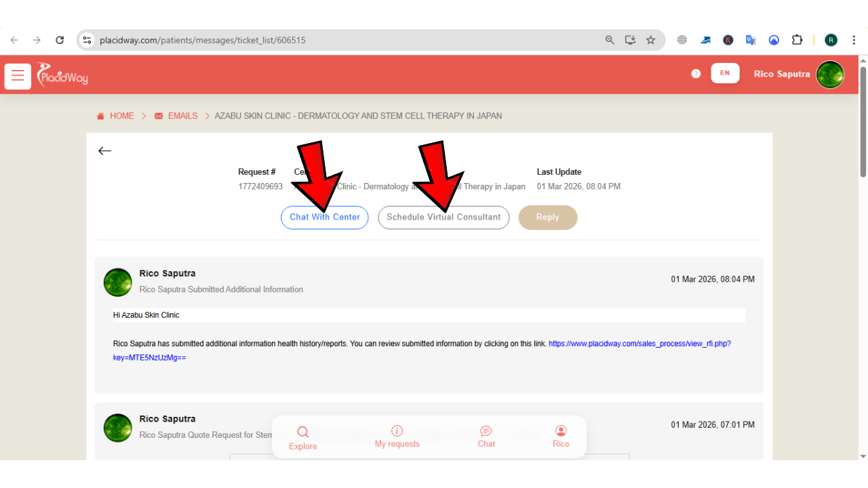Open the view_rfi.php link in the message
This screenshot has height=488, width=868.
[639, 344]
